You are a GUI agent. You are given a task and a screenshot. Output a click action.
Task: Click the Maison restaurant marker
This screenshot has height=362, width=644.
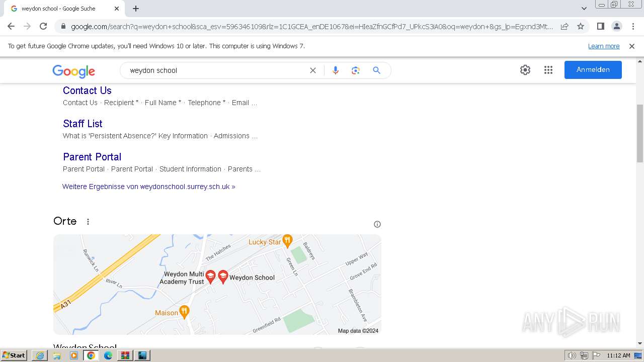tap(184, 312)
